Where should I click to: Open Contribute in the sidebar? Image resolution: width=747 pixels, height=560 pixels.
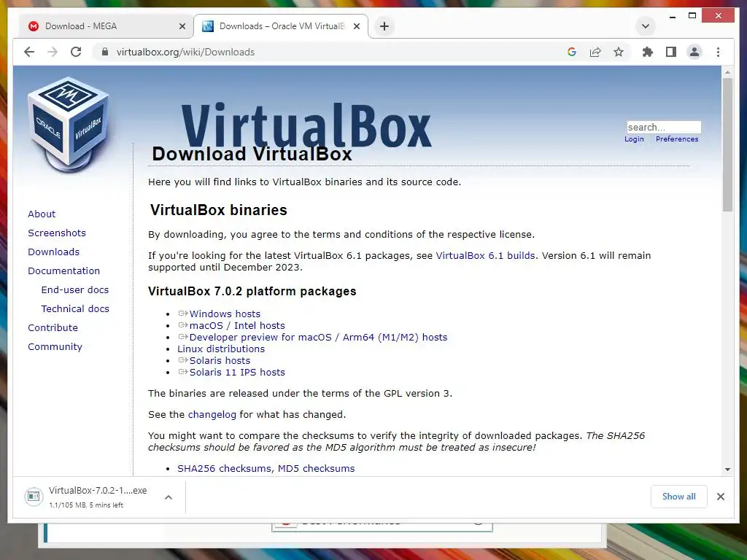pos(53,328)
